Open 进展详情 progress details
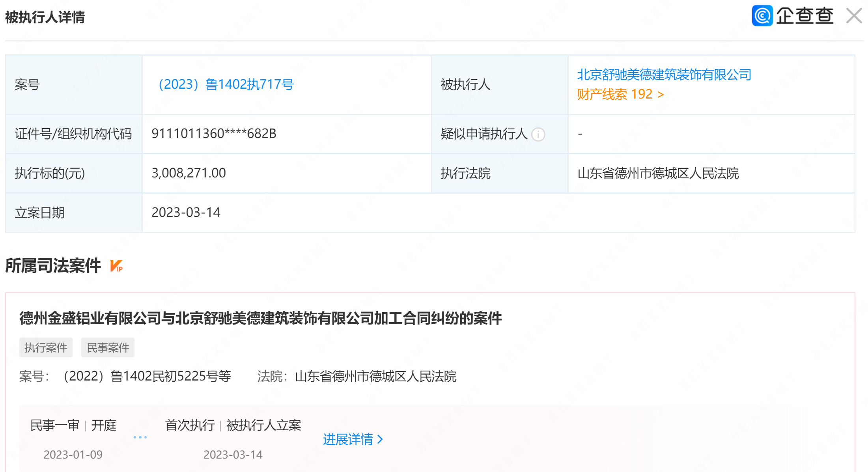 point(348,439)
